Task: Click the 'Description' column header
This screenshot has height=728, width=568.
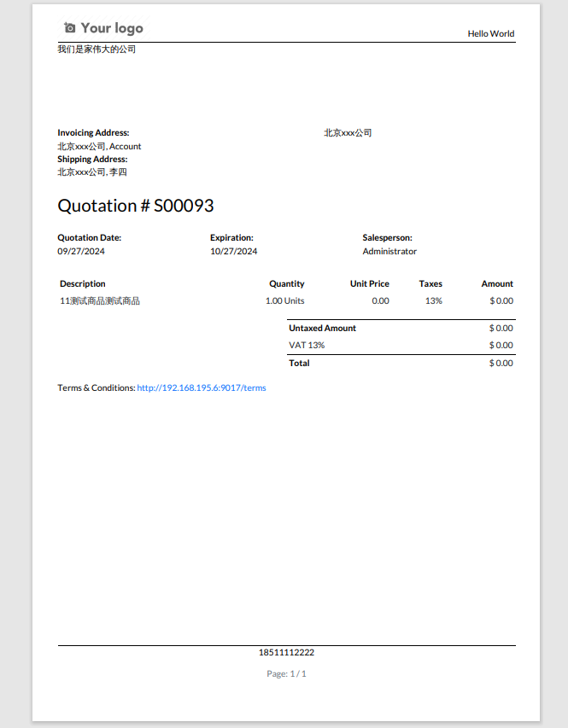Action: 83,283
